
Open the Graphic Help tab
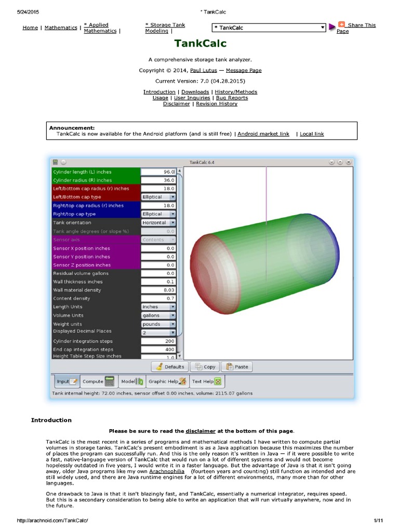click(167, 381)
